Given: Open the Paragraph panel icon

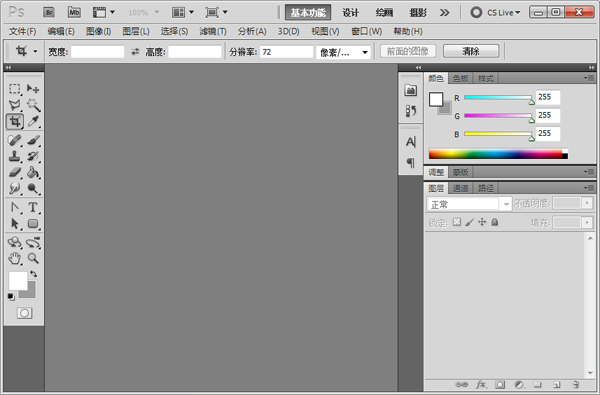Looking at the screenshot, I should pyautogui.click(x=411, y=163).
